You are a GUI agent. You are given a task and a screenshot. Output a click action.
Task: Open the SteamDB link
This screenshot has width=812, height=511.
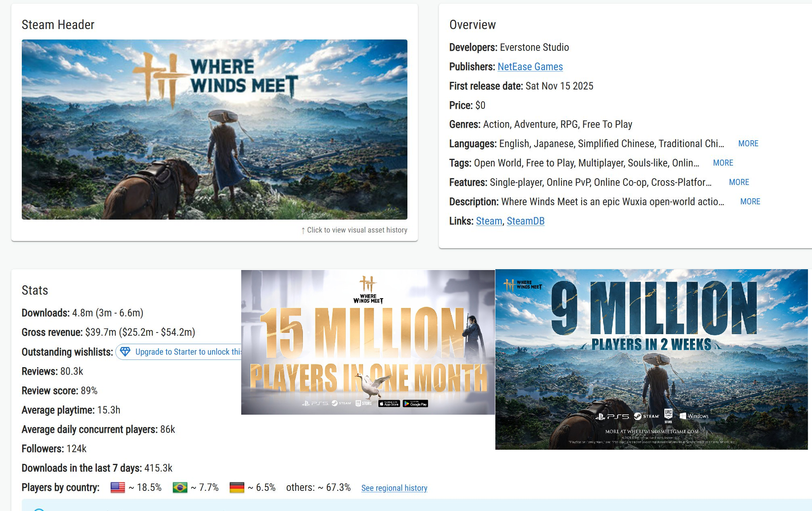coord(525,221)
